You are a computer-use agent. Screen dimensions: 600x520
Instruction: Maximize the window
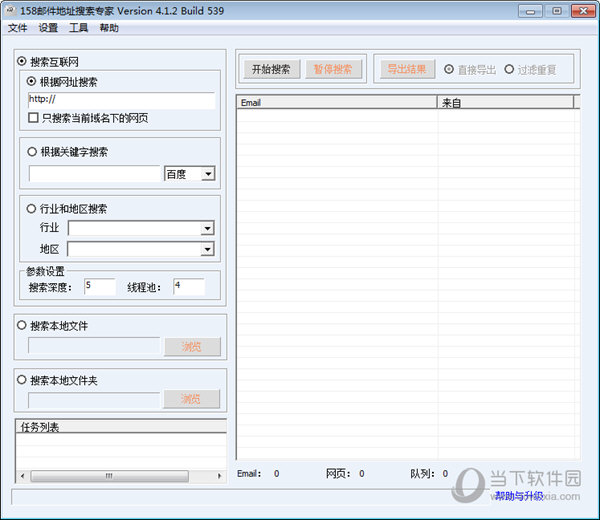click(x=557, y=11)
